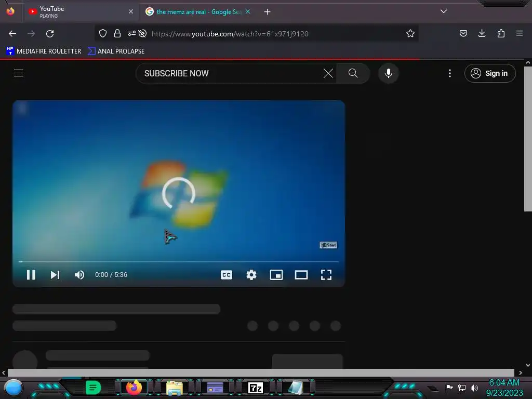The height and width of the screenshot is (399, 532).
Task: Open Firefox application menu
Action: pyautogui.click(x=520, y=33)
